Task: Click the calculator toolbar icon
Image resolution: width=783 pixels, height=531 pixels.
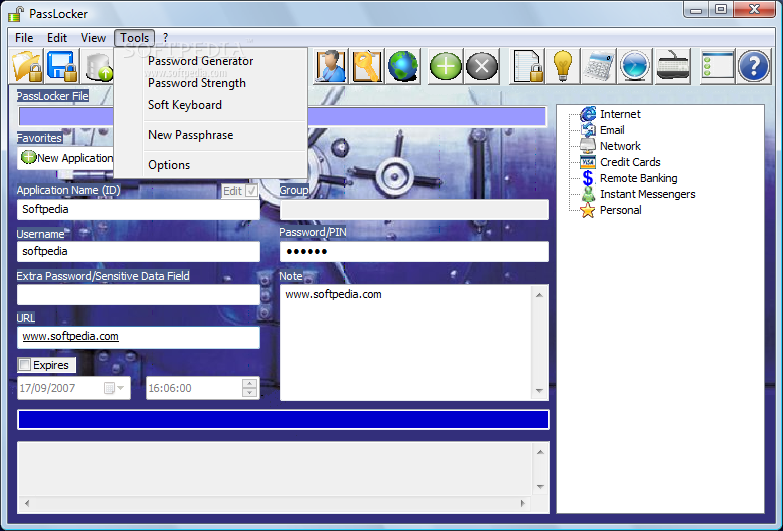Action: click(599, 66)
